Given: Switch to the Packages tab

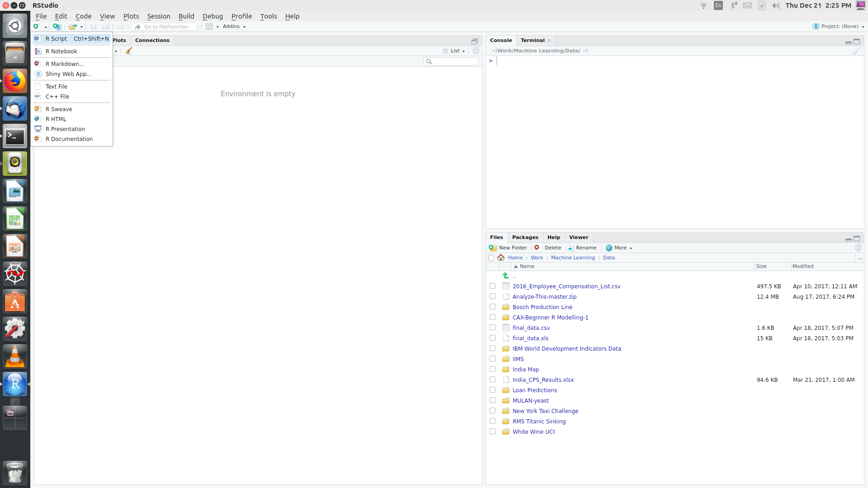Looking at the screenshot, I should pos(525,237).
